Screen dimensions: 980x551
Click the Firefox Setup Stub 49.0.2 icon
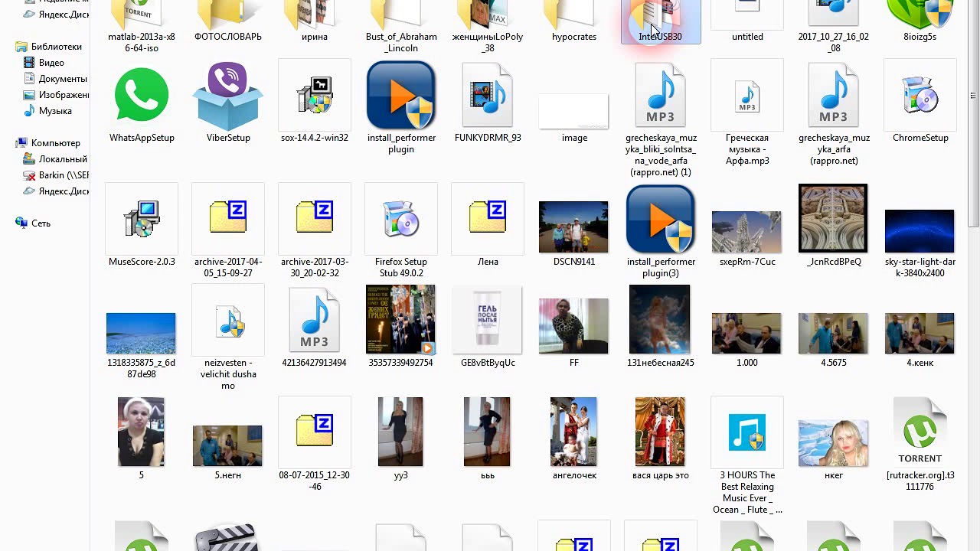click(x=401, y=220)
